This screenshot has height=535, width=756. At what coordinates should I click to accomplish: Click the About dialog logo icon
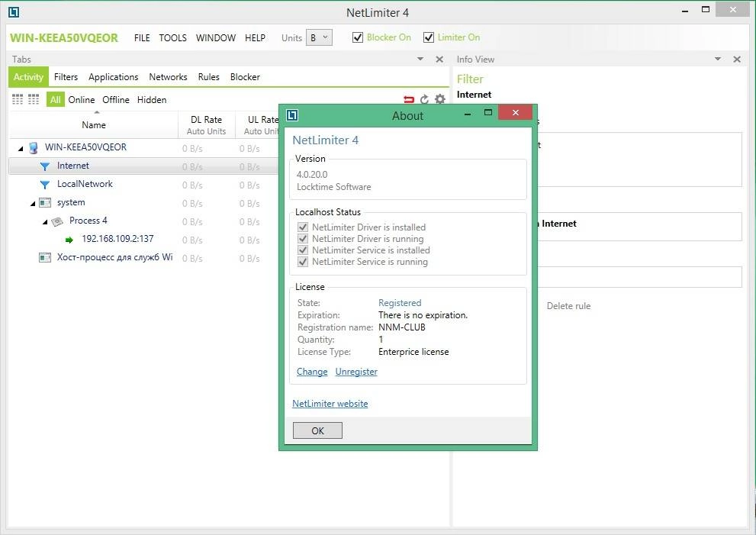(292, 115)
